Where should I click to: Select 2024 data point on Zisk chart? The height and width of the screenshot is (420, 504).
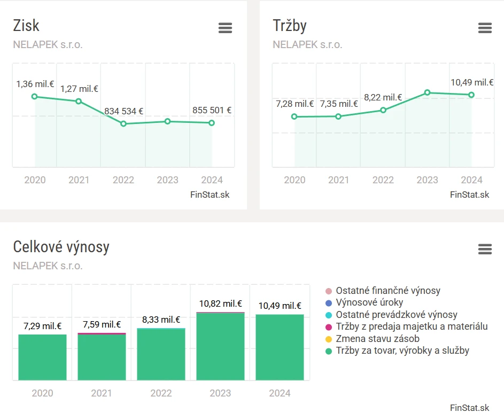click(212, 123)
